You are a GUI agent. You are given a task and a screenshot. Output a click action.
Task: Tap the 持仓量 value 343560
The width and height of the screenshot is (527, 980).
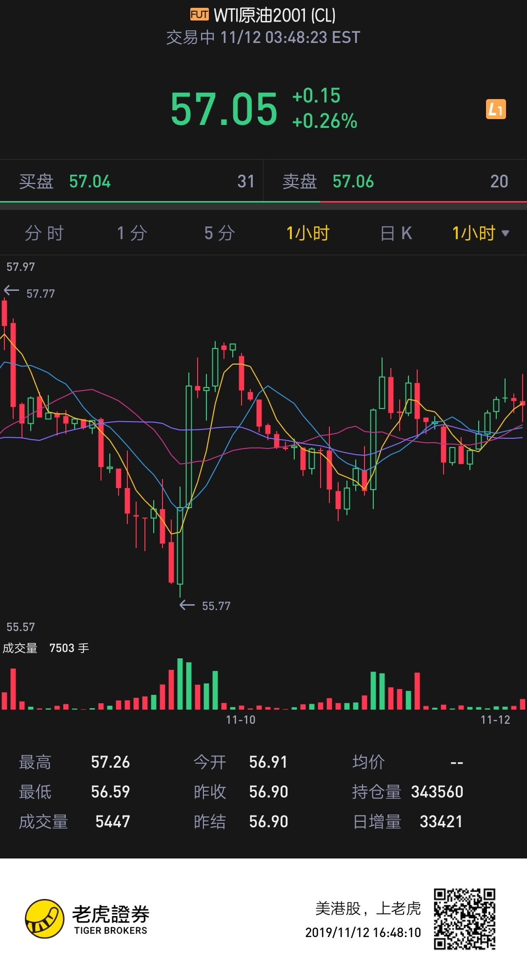click(x=437, y=792)
